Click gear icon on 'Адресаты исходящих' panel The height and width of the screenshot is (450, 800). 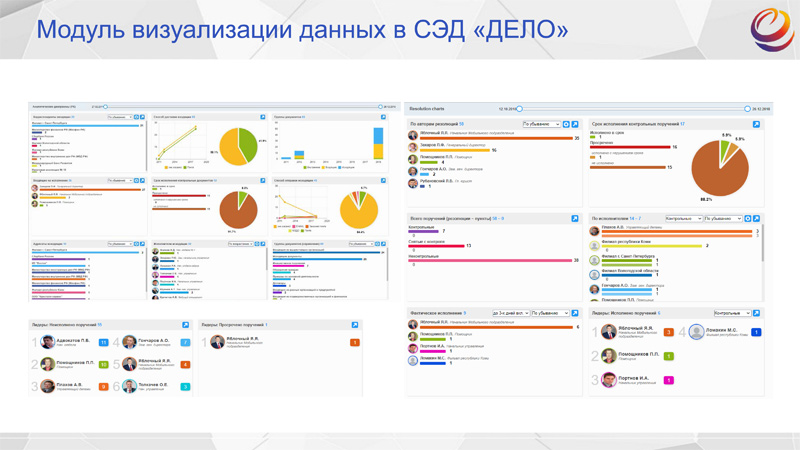point(136,244)
